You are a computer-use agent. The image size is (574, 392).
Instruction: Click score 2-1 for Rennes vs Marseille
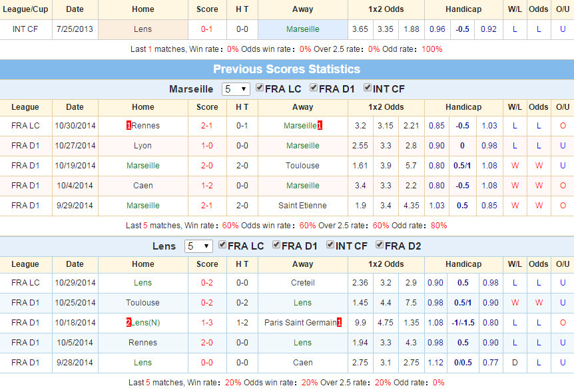(x=207, y=126)
